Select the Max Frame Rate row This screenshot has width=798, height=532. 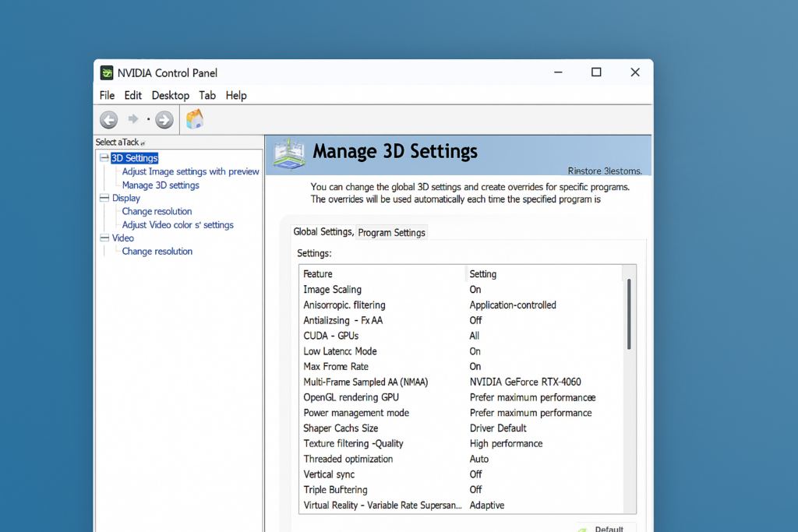461,366
